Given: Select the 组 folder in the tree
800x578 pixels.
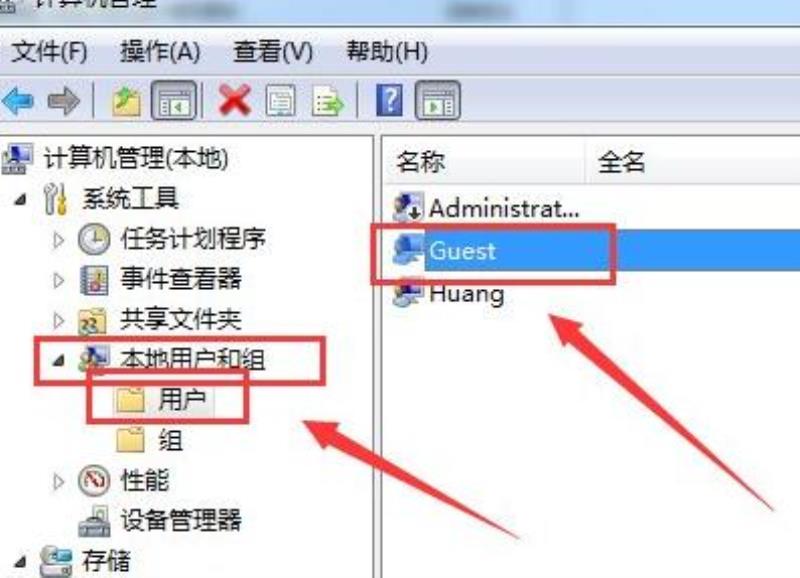Looking at the screenshot, I should [x=149, y=440].
